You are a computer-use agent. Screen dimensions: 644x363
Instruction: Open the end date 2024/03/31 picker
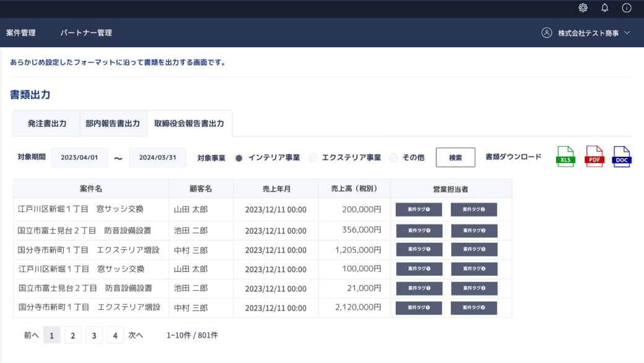(x=157, y=158)
